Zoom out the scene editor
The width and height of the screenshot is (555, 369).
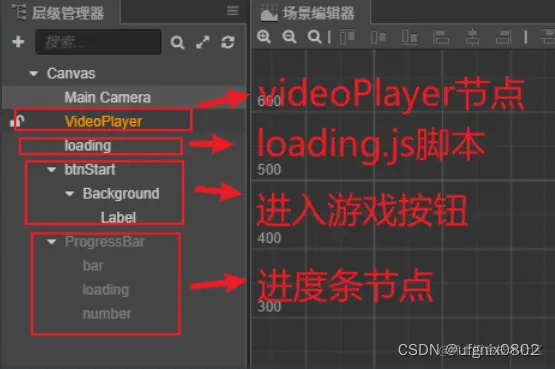point(289,36)
